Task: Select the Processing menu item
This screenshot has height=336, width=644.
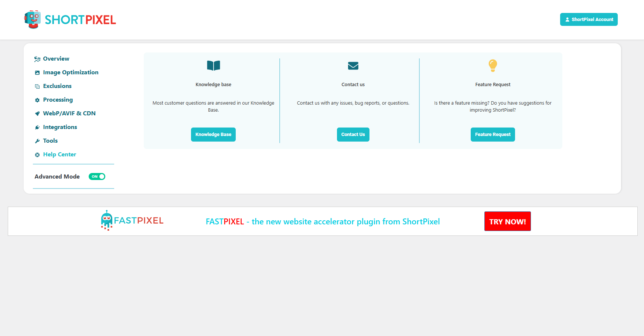Action: 58,100
